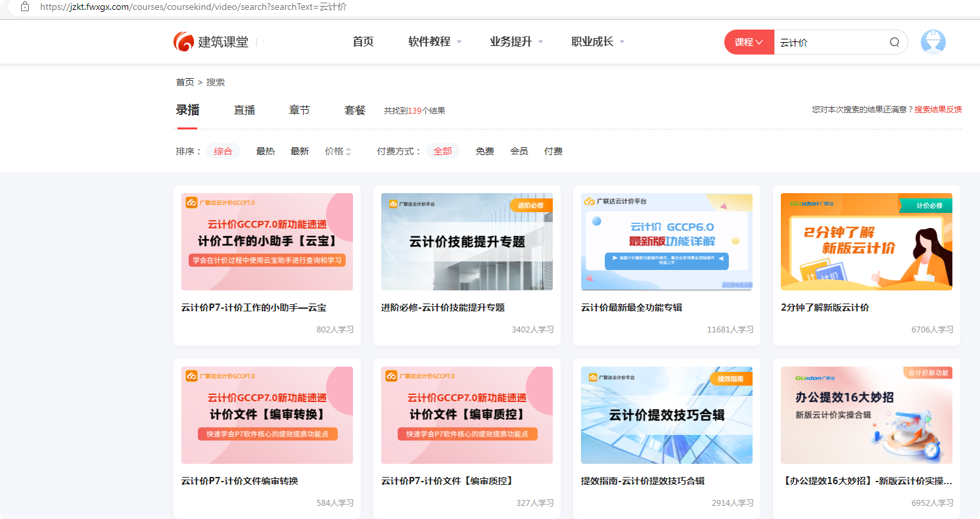Click title 云计价P7-计价工作的小助手—云宝
980x519 pixels.
254,307
